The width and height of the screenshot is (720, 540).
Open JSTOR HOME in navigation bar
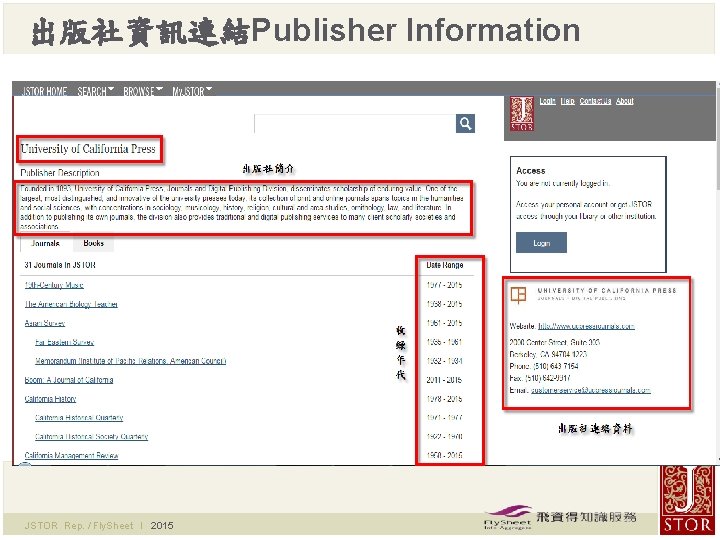pos(45,91)
